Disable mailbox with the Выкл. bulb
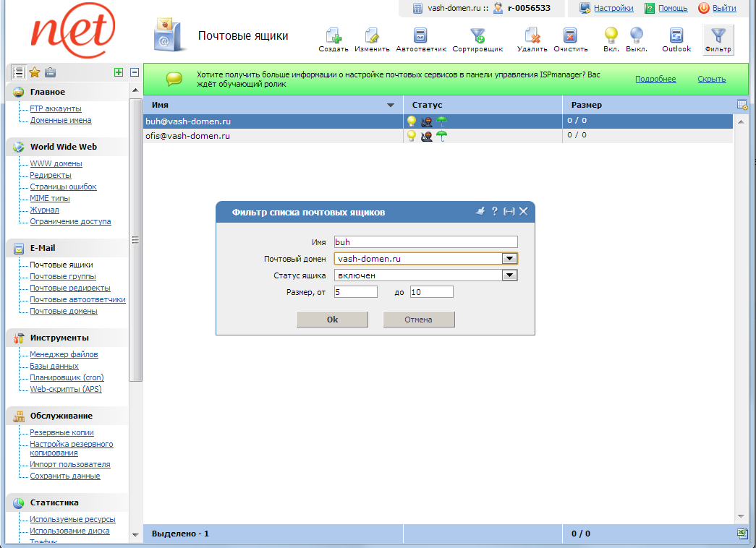 click(x=636, y=37)
